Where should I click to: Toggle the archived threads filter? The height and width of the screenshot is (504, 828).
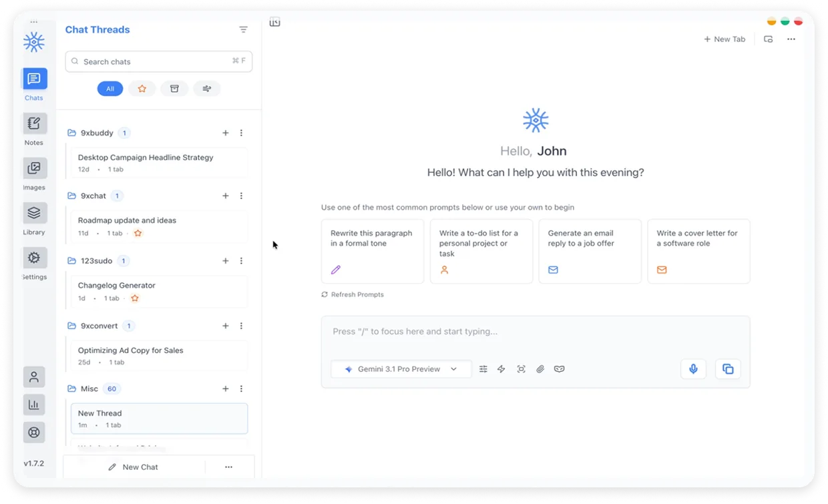[x=174, y=88]
